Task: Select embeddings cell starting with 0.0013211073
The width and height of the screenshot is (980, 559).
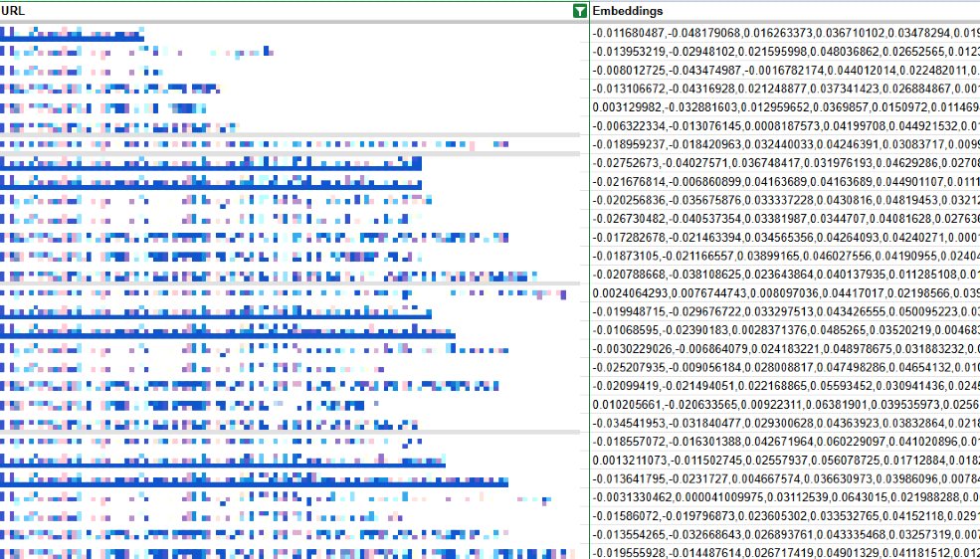Action: pos(785,461)
